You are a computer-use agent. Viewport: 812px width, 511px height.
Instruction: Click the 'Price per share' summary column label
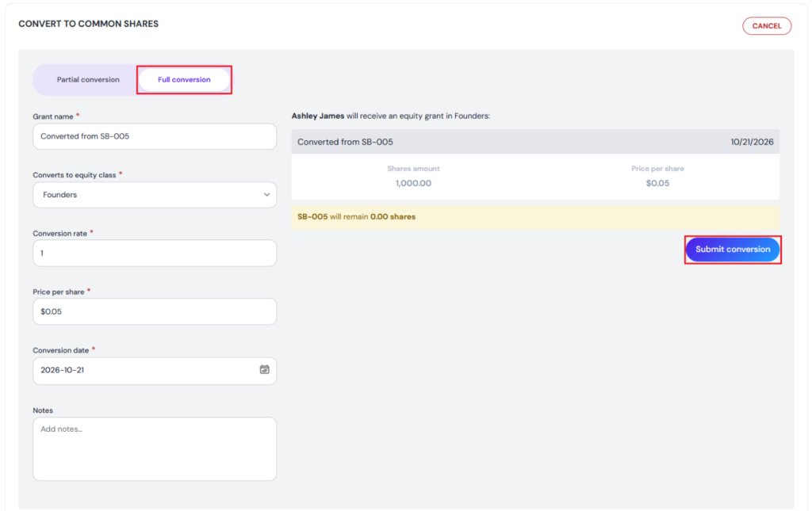tap(657, 169)
